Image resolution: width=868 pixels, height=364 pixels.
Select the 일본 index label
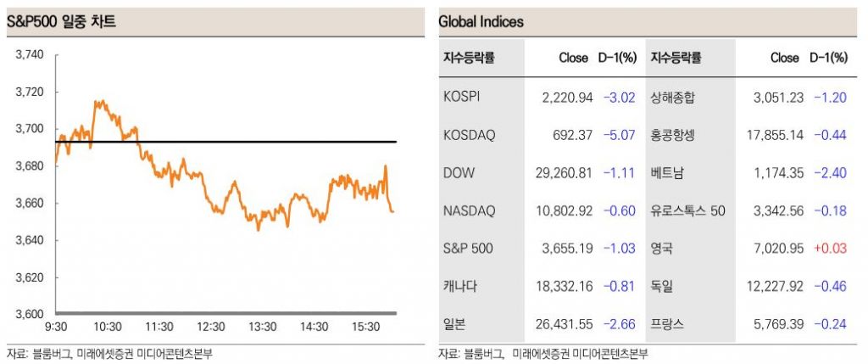click(454, 324)
